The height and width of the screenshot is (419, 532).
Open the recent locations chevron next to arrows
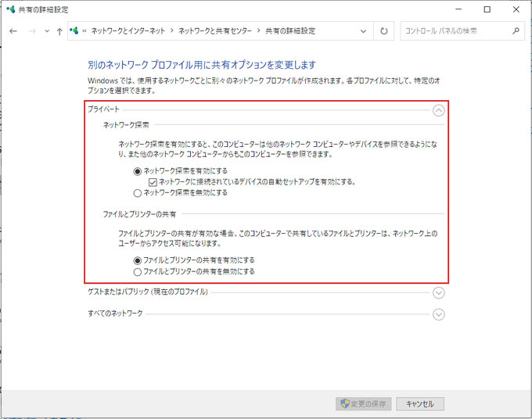pos(47,31)
